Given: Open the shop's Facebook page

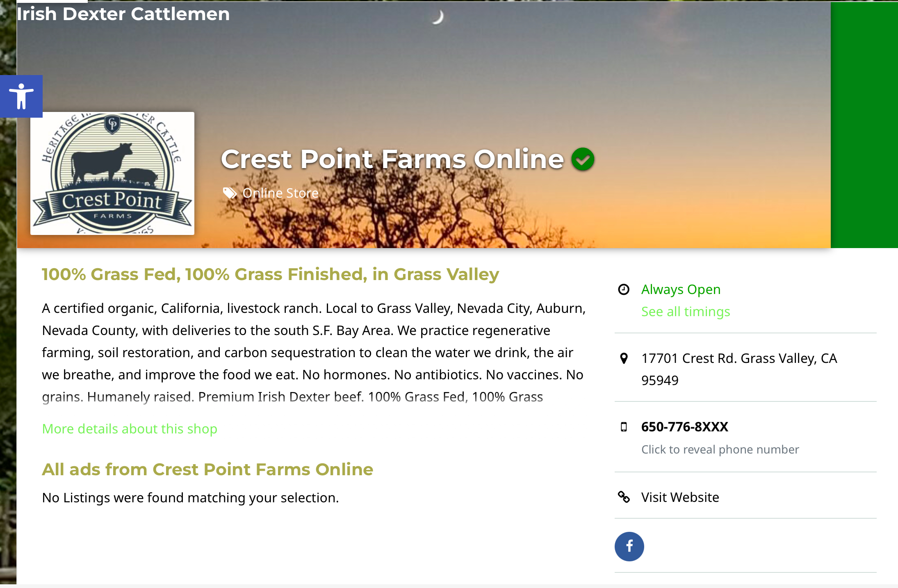Looking at the screenshot, I should coord(629,546).
